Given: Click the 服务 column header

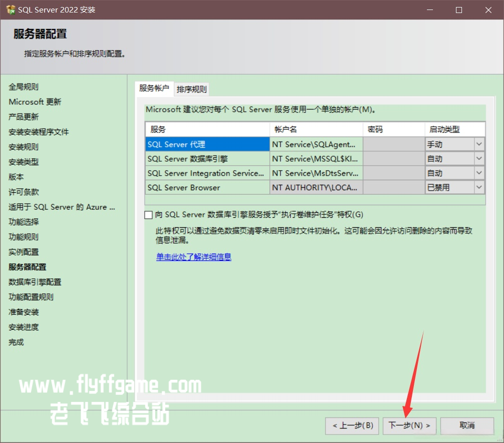Looking at the screenshot, I should tap(207, 129).
